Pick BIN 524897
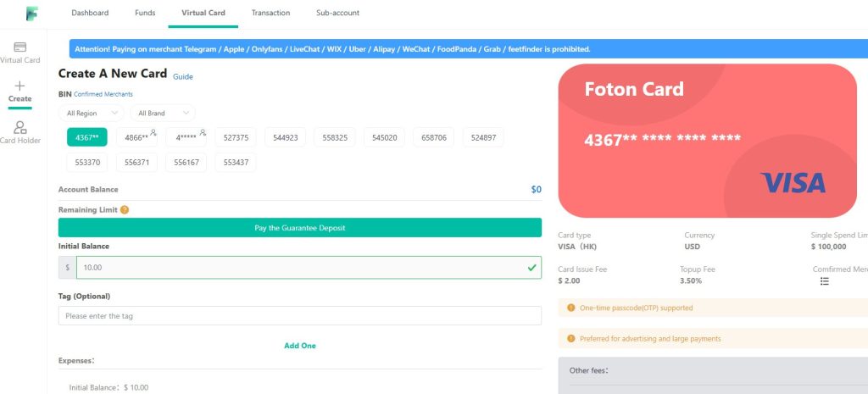This screenshot has height=394, width=868. tap(483, 137)
